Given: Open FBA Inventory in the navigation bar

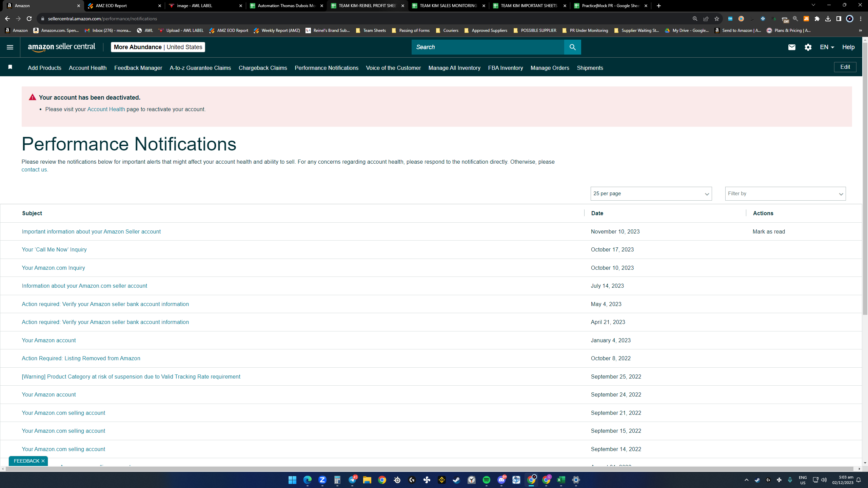Looking at the screenshot, I should [506, 68].
